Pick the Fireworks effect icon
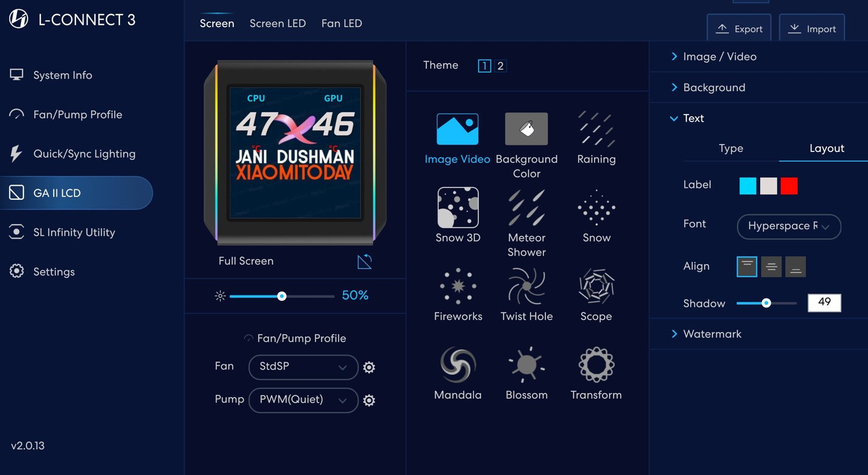868x475 pixels. click(458, 286)
